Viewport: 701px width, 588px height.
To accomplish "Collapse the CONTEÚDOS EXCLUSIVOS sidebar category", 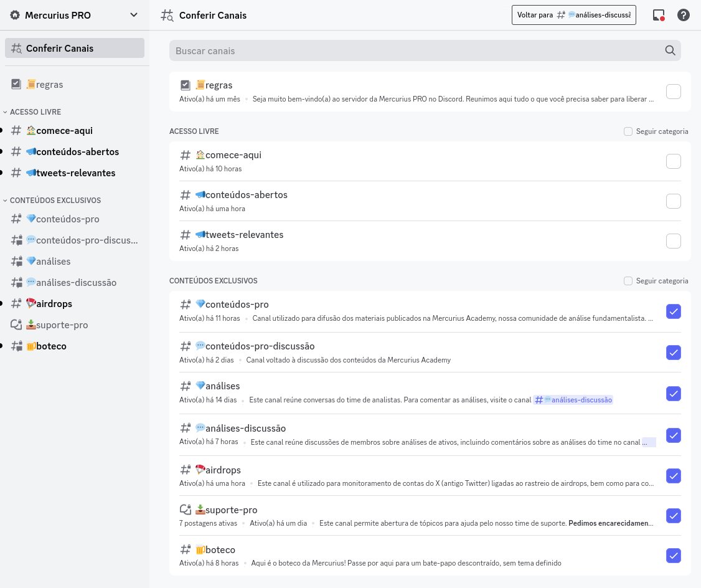I will click(x=52, y=201).
